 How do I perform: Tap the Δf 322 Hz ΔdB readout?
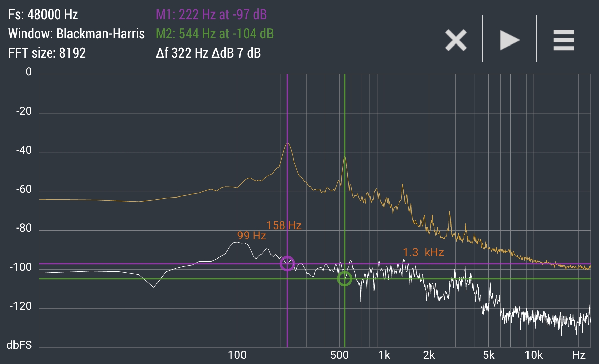208,53
